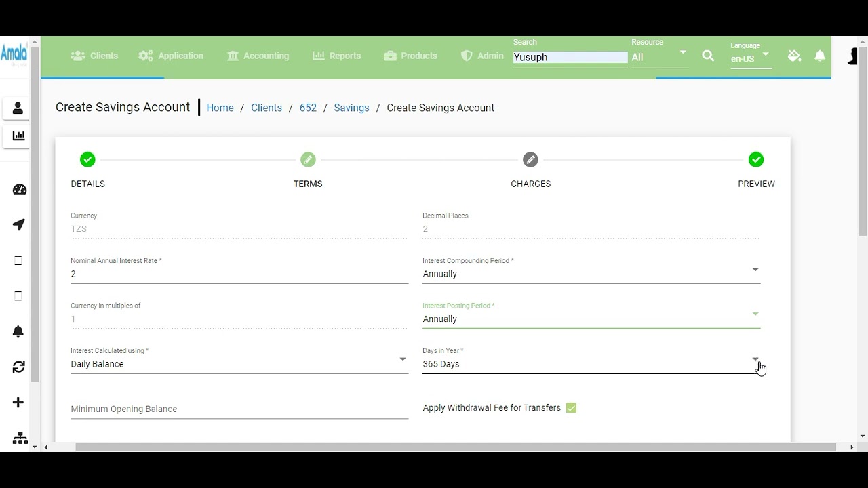868x488 pixels.
Task: Open the dashboard gauge sidebar icon
Action: pyautogui.click(x=19, y=190)
